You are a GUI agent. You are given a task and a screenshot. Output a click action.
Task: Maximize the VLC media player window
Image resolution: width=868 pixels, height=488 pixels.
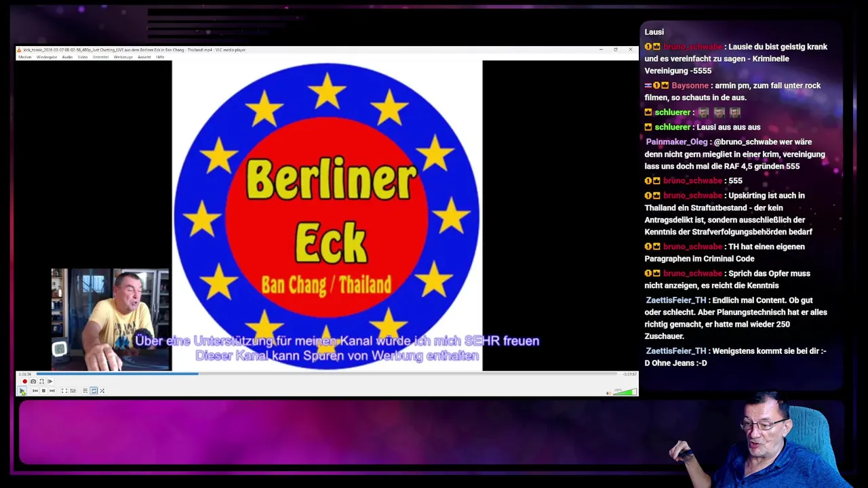click(616, 49)
